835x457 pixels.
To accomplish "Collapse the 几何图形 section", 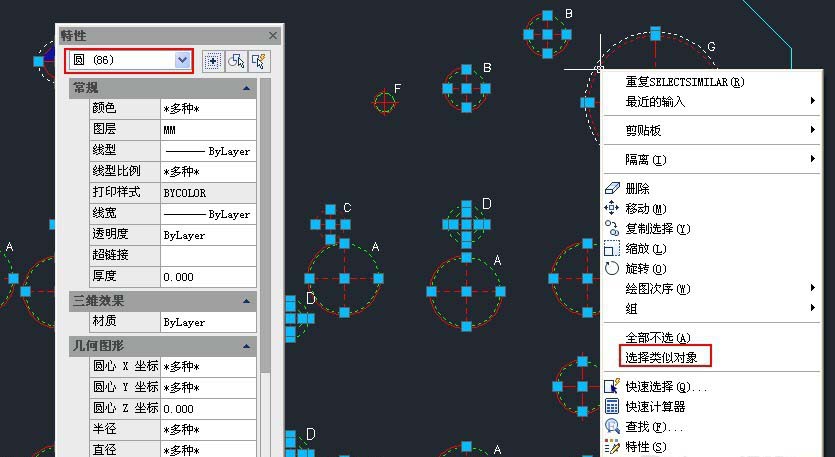I will click(x=246, y=346).
